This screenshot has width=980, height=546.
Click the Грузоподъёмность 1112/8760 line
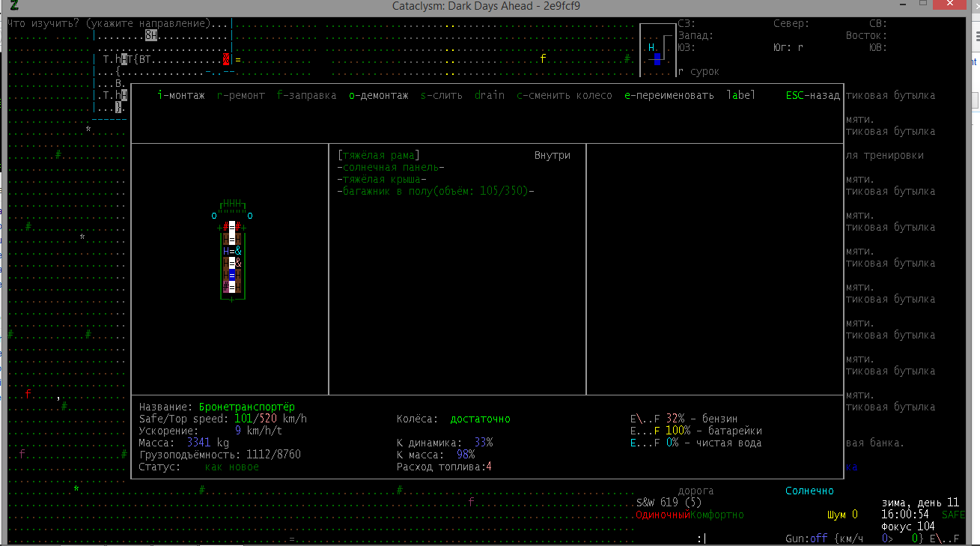220,455
